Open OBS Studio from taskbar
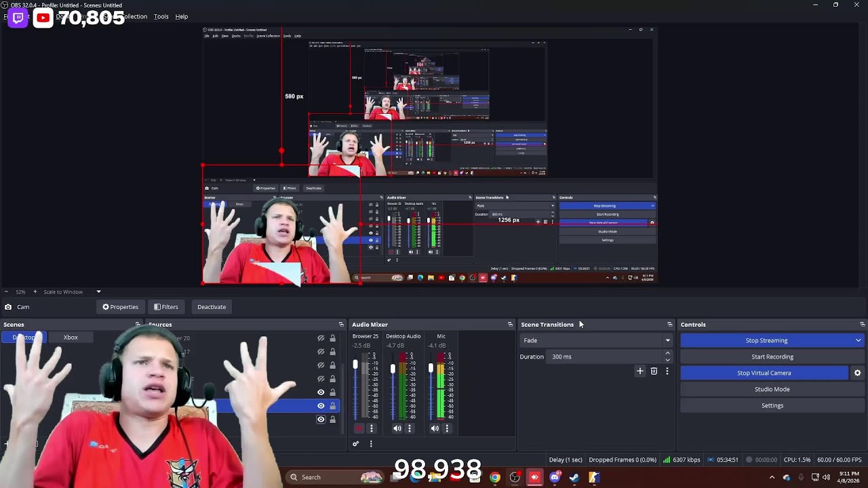Image resolution: width=868 pixels, height=488 pixels. (x=515, y=477)
